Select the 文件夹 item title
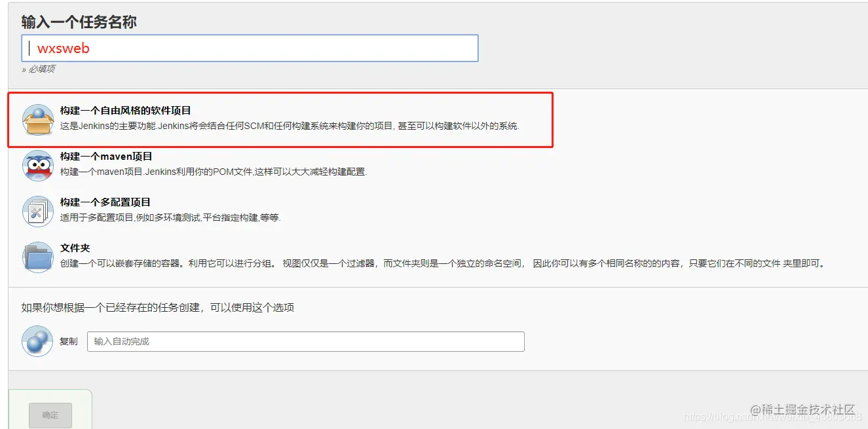 (x=75, y=248)
